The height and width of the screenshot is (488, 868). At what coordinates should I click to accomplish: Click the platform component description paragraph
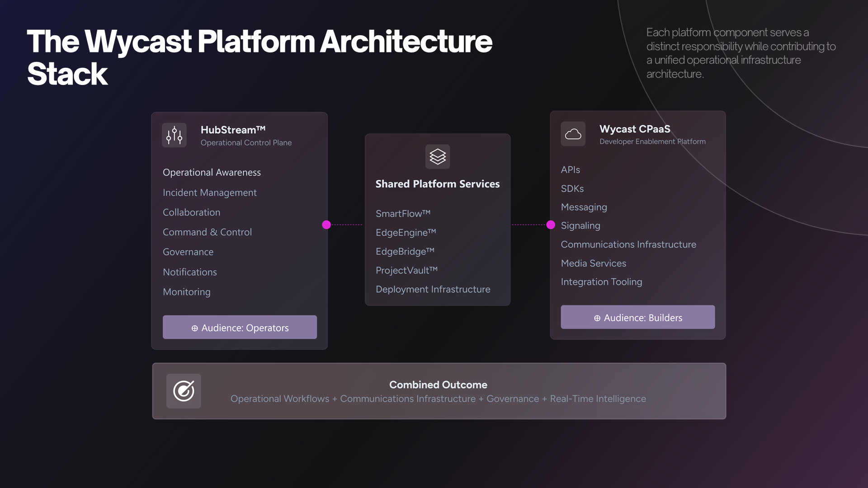[741, 53]
